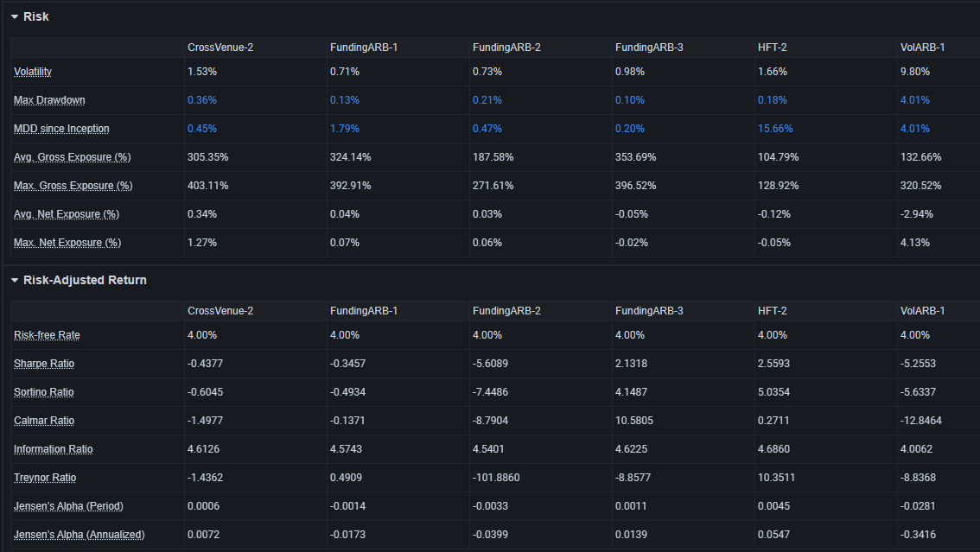Select HFT-2 Treynor Ratio 10.3511
Viewport: 980px width, 552px height.
[x=776, y=478]
